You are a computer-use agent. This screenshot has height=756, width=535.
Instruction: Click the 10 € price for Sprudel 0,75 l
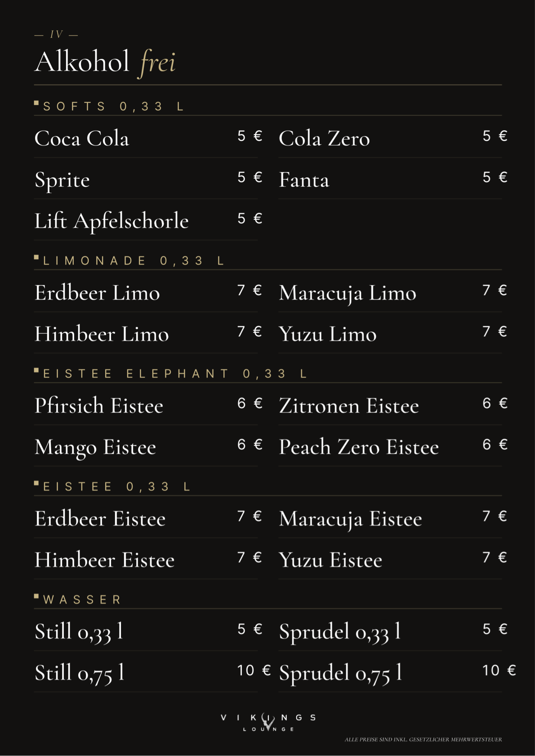click(x=499, y=670)
